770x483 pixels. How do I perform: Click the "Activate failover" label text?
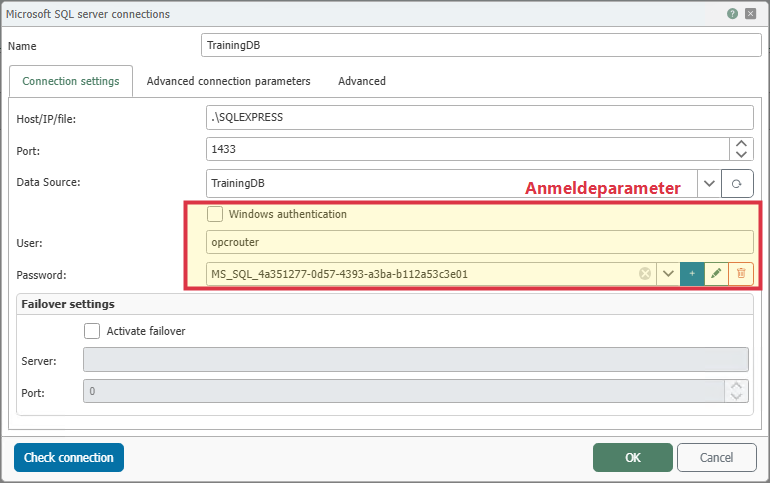click(x=146, y=331)
